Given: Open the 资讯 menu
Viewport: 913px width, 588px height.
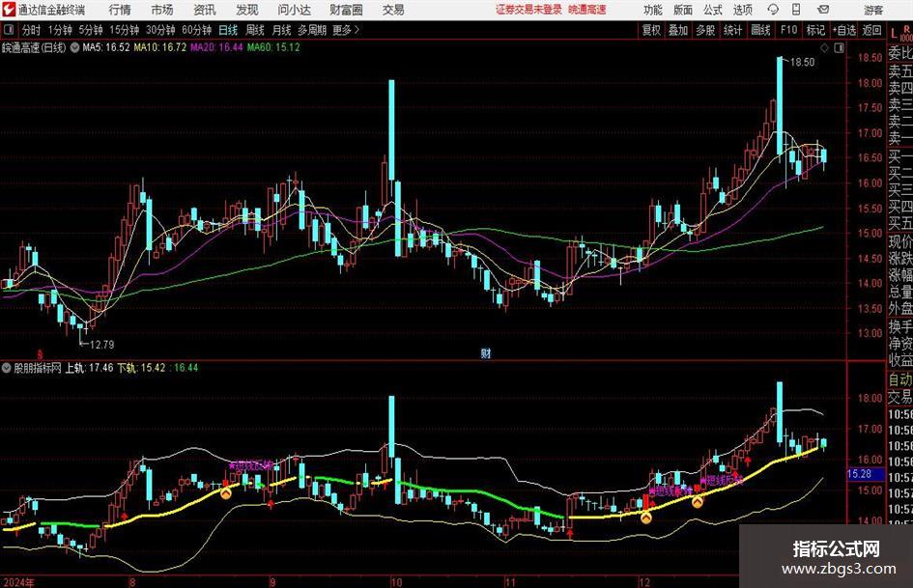Looking at the screenshot, I should point(205,10).
